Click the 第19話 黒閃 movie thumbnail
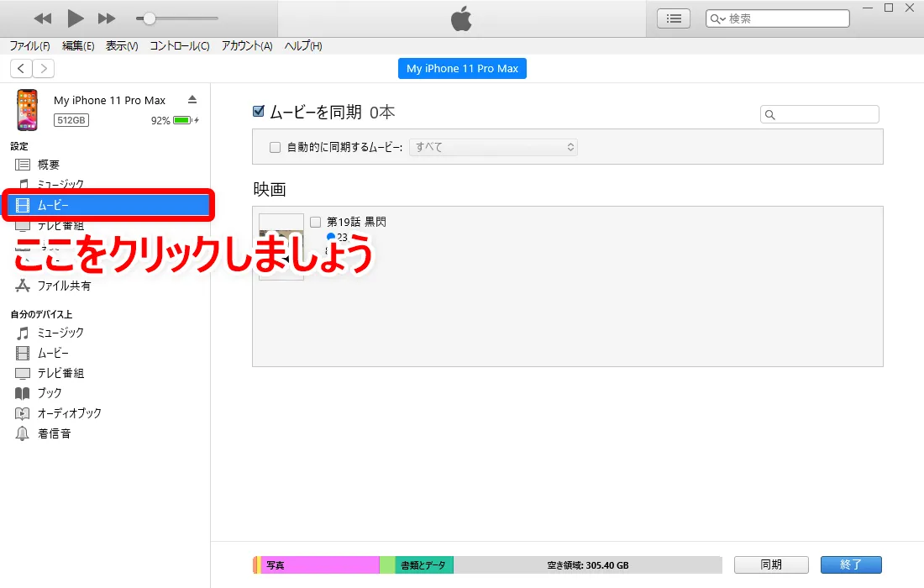 tap(281, 246)
